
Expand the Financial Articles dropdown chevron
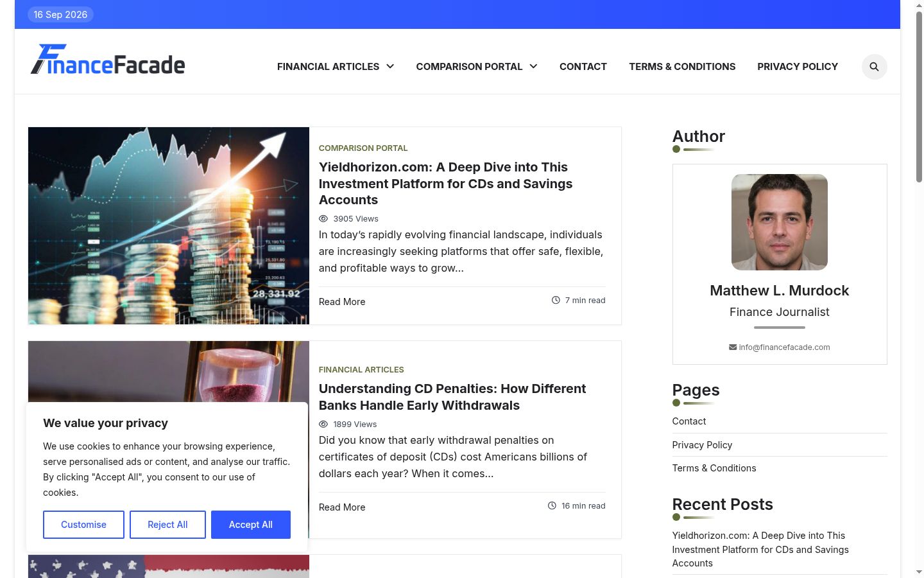coord(390,66)
